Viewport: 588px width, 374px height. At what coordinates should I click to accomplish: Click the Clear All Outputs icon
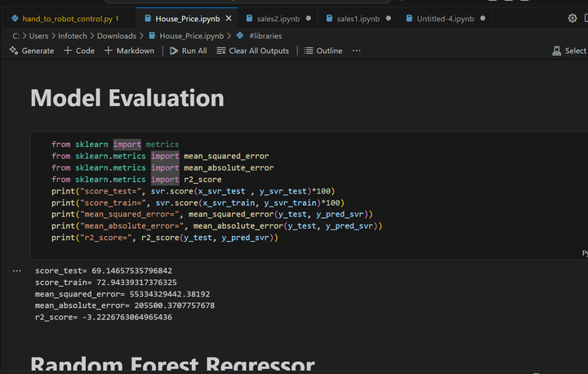click(x=220, y=51)
